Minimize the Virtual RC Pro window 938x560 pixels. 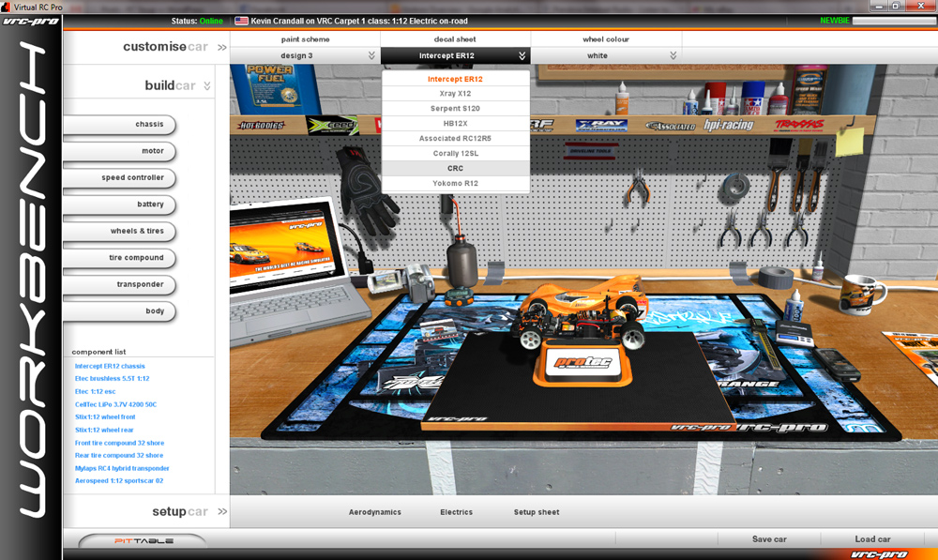[x=879, y=6]
